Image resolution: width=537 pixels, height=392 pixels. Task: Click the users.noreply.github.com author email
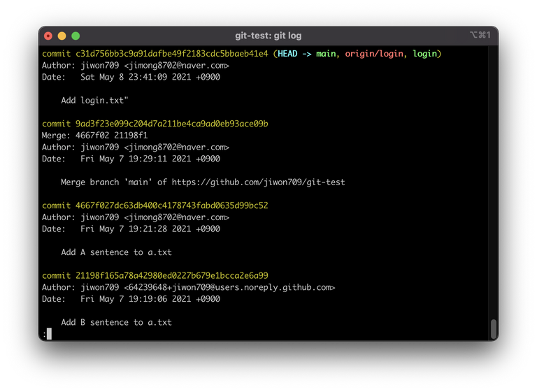click(229, 287)
